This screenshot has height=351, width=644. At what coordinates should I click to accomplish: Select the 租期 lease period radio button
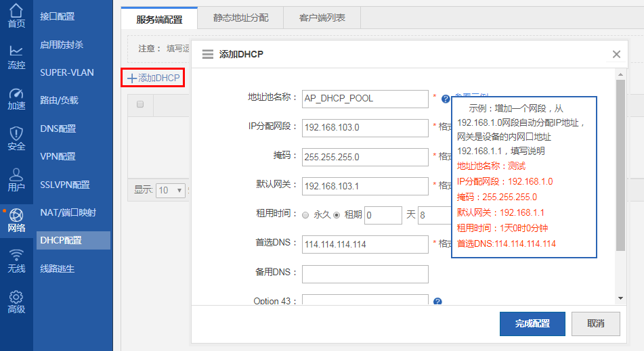(x=337, y=215)
